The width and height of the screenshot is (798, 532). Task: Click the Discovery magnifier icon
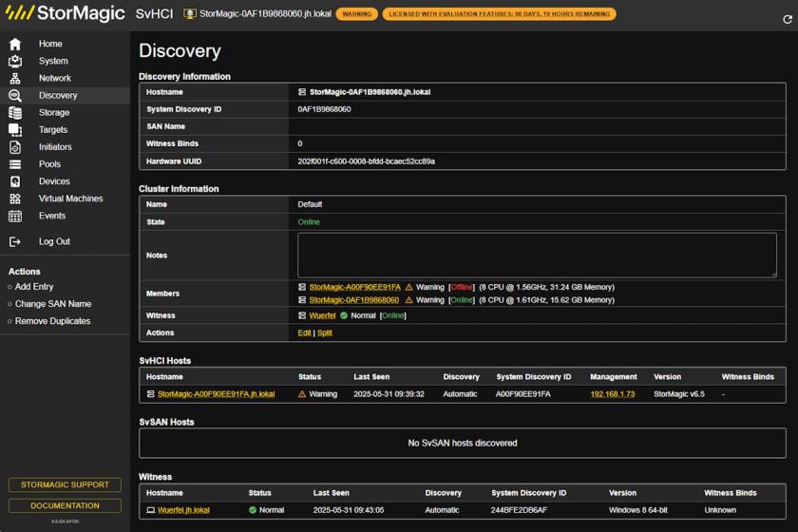[15, 96]
